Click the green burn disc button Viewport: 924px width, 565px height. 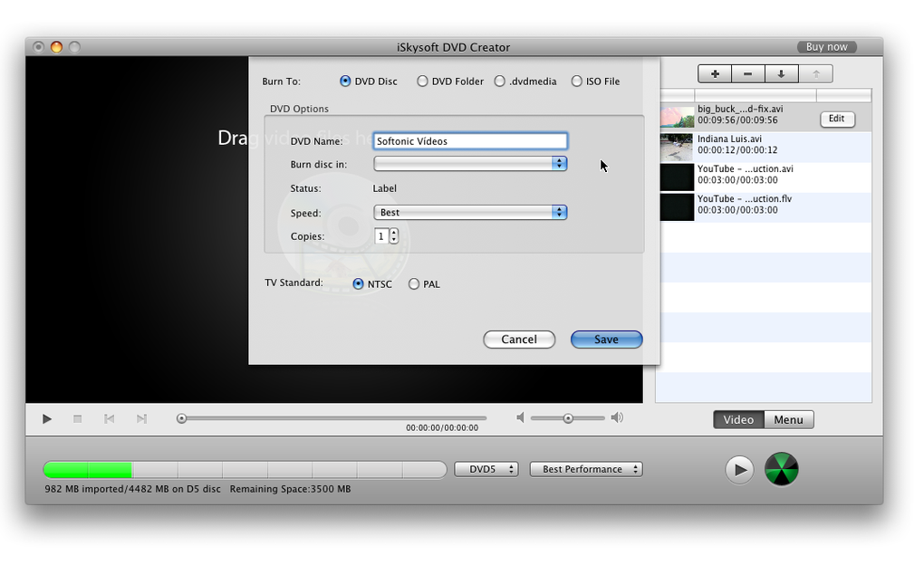pos(782,470)
